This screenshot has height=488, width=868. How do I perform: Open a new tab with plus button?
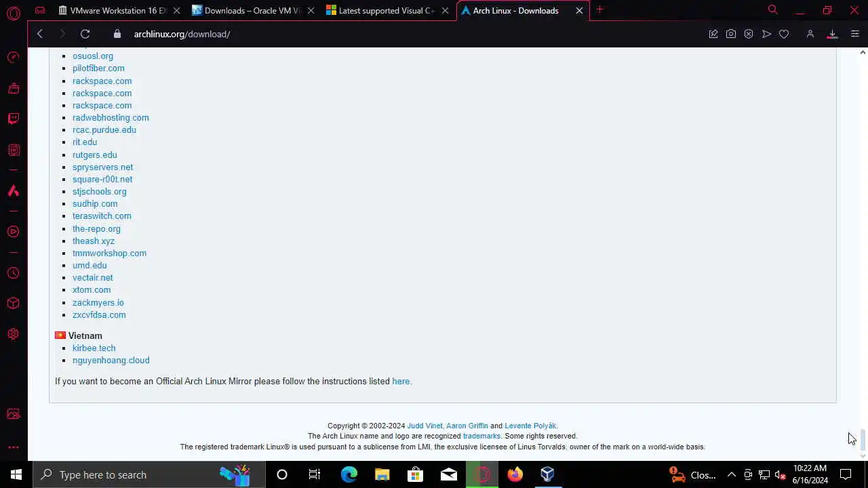pyautogui.click(x=599, y=9)
